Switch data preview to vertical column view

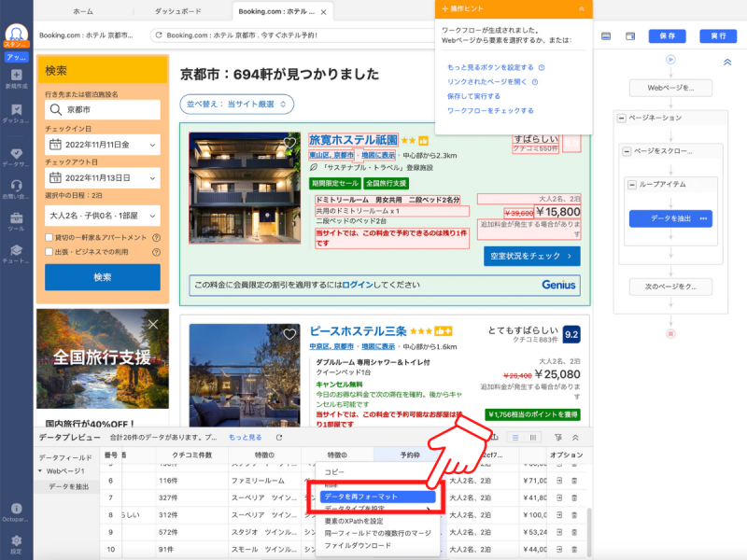coord(532,437)
